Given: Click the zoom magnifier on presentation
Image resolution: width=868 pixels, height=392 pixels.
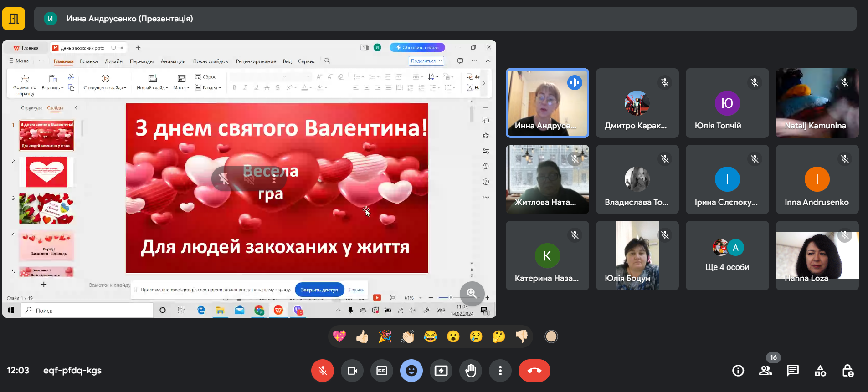Looking at the screenshot, I should click(x=472, y=294).
